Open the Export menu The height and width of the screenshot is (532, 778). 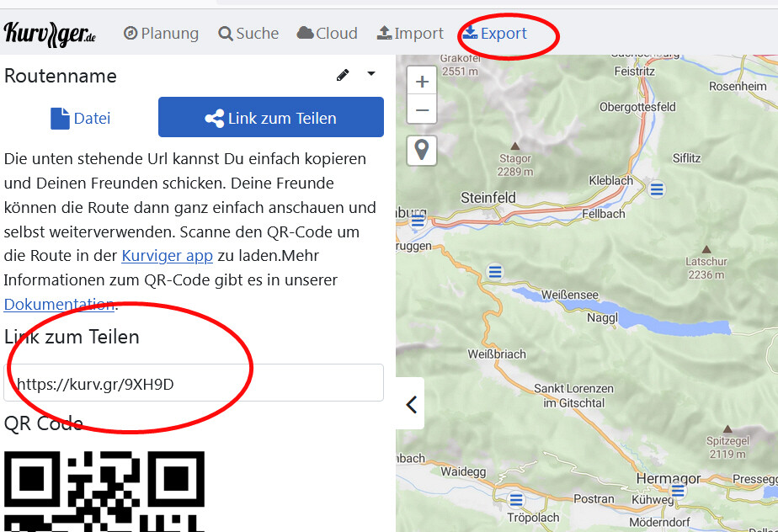point(495,34)
